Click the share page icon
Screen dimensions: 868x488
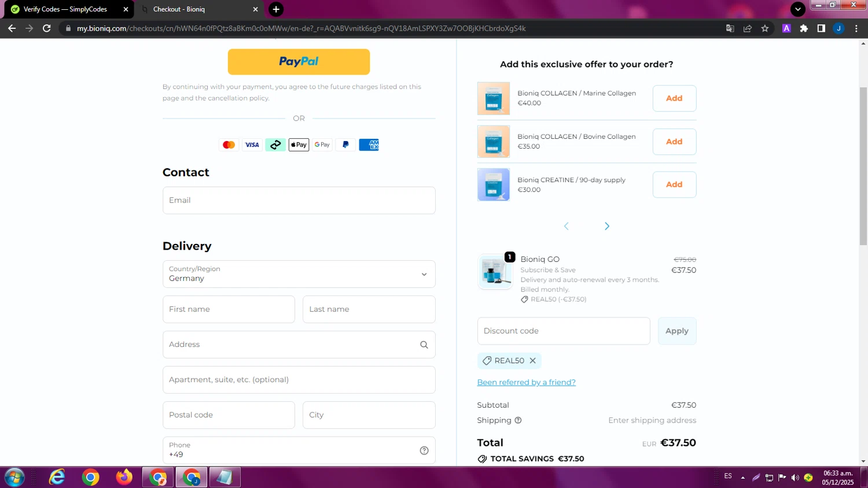[748, 28]
